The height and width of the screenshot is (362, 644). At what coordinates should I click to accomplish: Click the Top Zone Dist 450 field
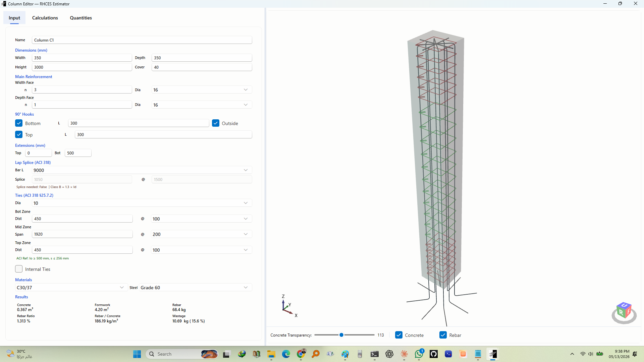click(x=82, y=250)
